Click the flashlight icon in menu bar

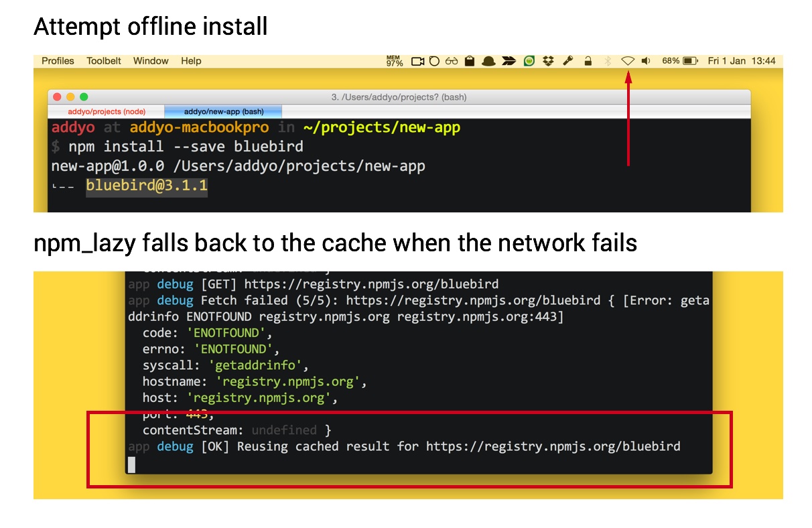pos(568,61)
